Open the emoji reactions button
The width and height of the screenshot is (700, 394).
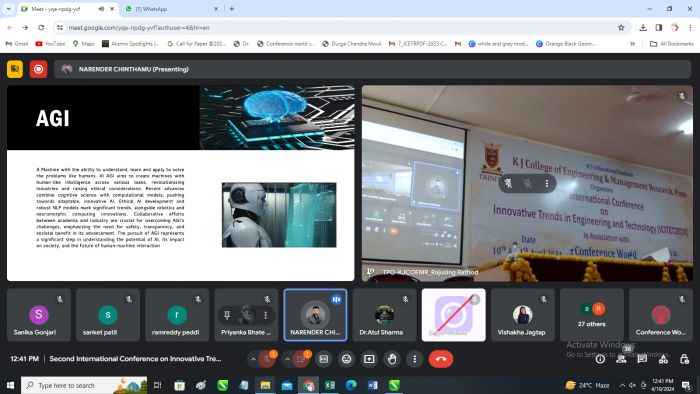click(346, 359)
